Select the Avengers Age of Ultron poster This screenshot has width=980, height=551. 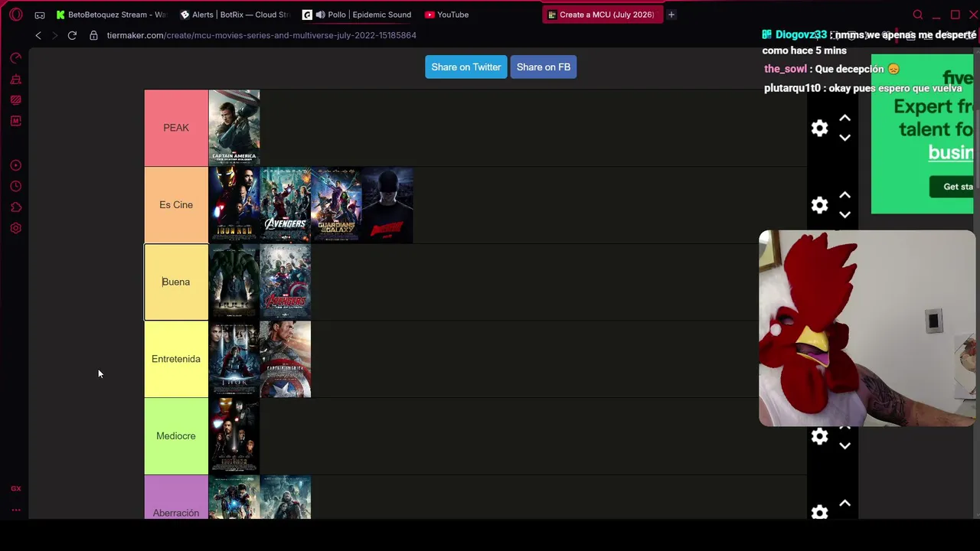286,282
